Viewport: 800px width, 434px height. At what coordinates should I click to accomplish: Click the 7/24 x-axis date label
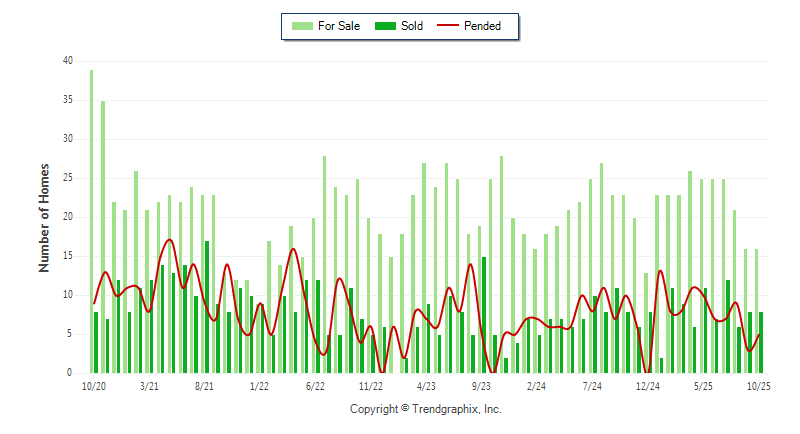(x=592, y=386)
